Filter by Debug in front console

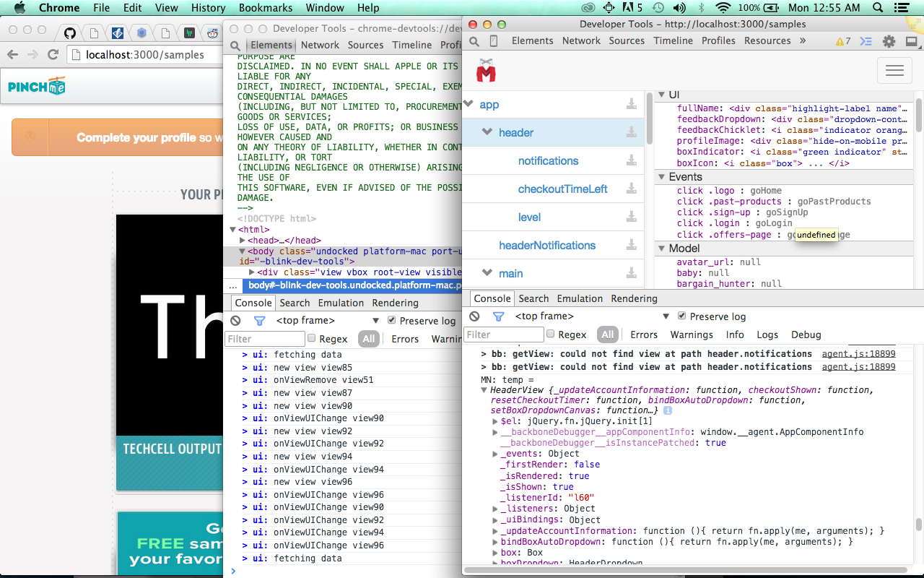(x=806, y=335)
